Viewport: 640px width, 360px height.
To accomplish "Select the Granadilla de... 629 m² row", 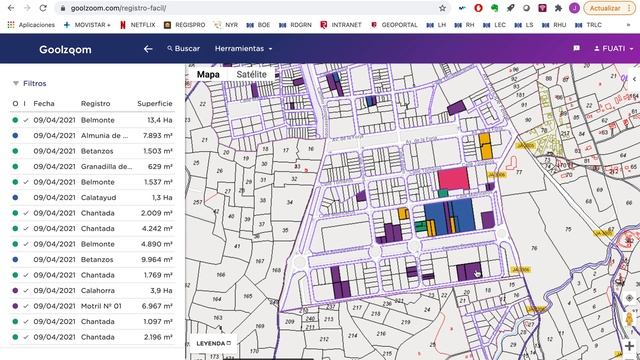I will coord(93,167).
